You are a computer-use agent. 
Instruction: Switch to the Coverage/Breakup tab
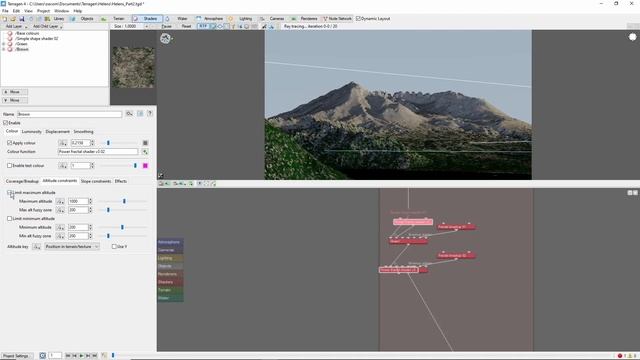click(22, 181)
